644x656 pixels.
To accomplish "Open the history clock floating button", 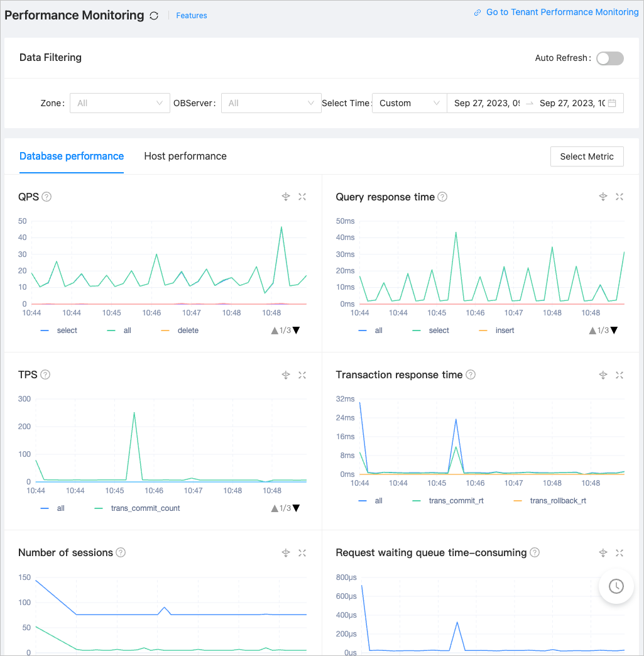I will pos(616,586).
